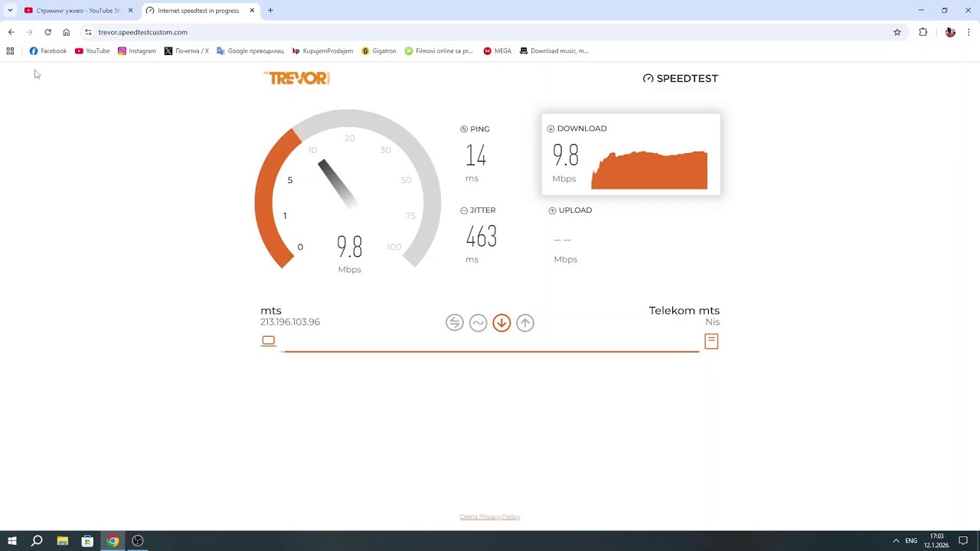Bookmark this page with the star icon
This screenshot has height=551, width=980.
click(897, 32)
